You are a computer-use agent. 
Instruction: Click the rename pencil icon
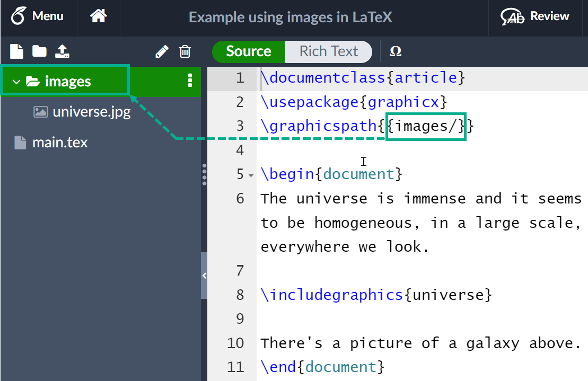[x=162, y=51]
